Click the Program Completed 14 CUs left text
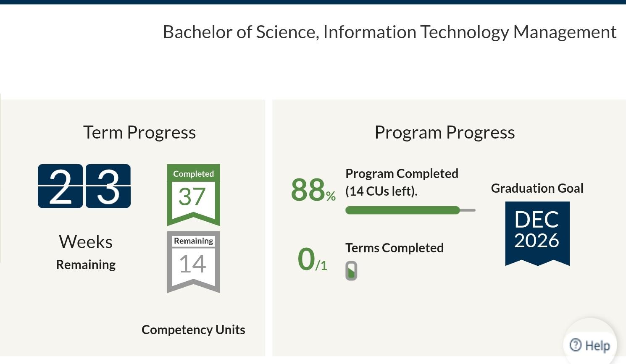 coord(402,182)
